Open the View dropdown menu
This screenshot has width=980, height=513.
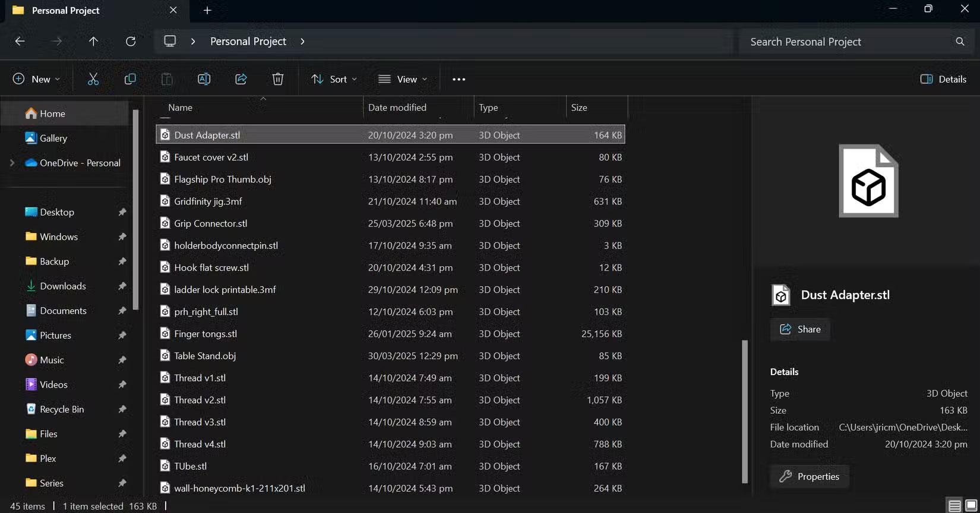point(403,79)
